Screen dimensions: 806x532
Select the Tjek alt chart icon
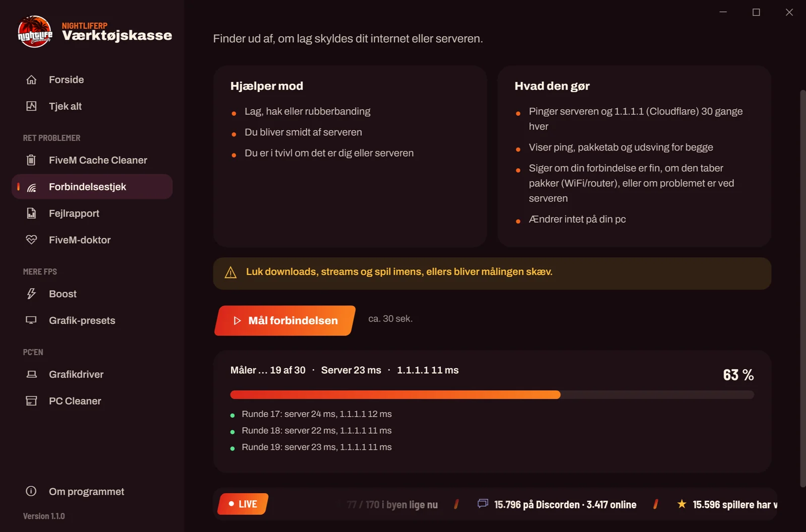31,106
